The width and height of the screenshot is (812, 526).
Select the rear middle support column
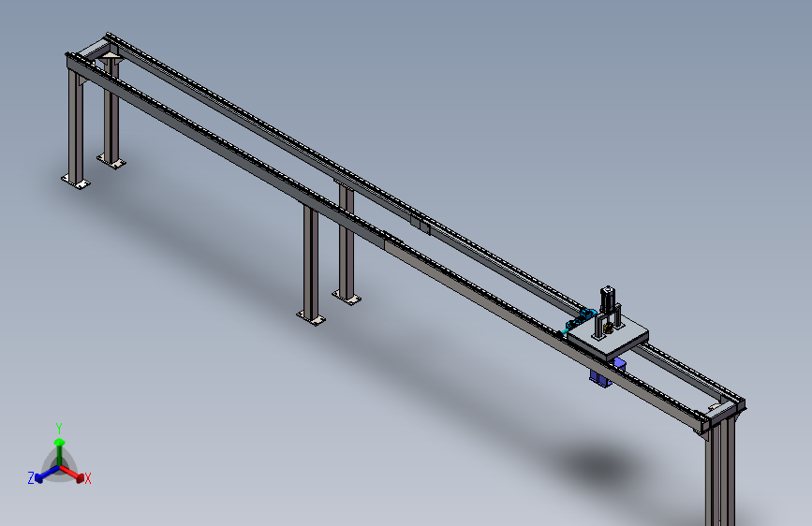pyautogui.click(x=347, y=241)
